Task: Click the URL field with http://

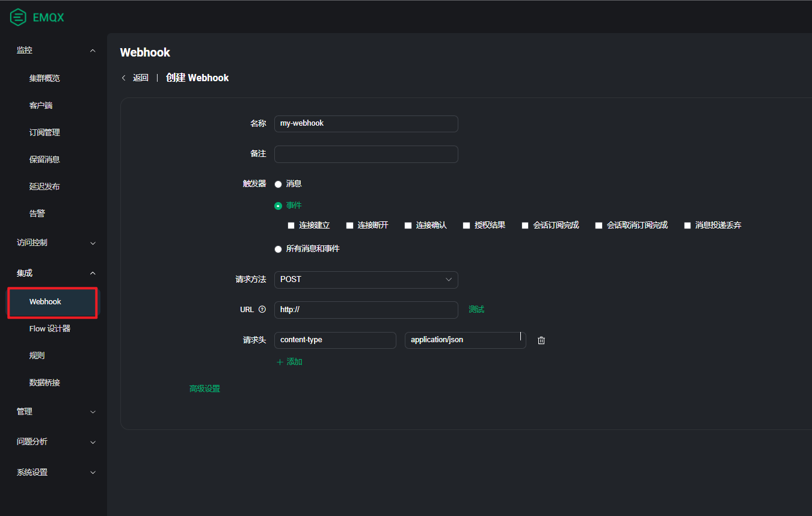Action: click(x=366, y=310)
